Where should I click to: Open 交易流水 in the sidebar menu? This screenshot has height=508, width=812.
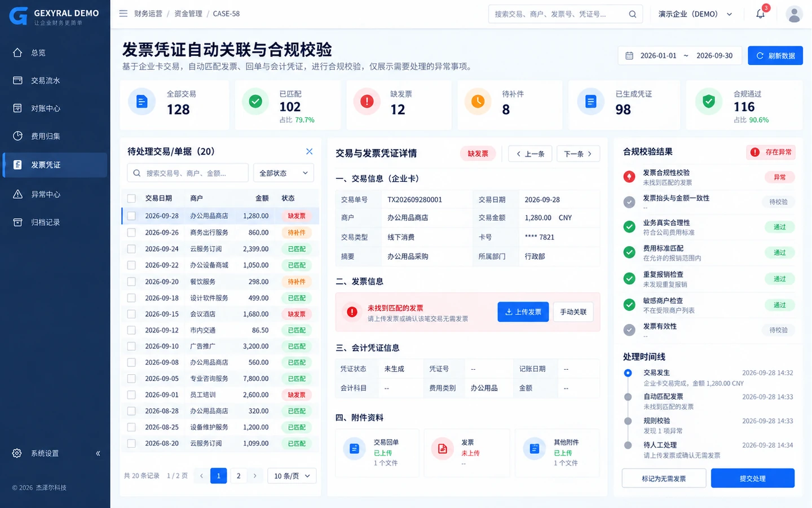55,81
